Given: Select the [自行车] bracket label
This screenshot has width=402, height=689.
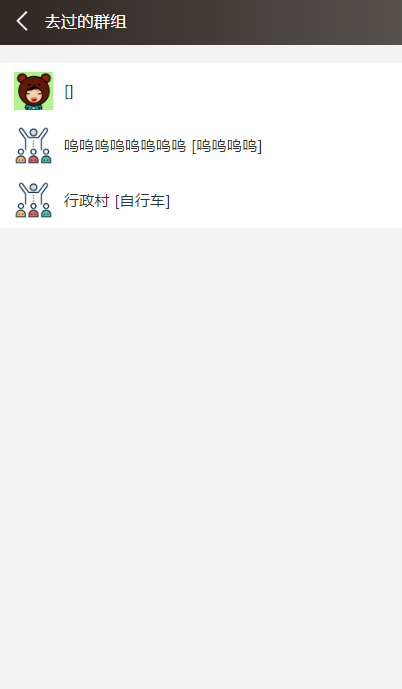Looking at the screenshot, I should [142, 201].
